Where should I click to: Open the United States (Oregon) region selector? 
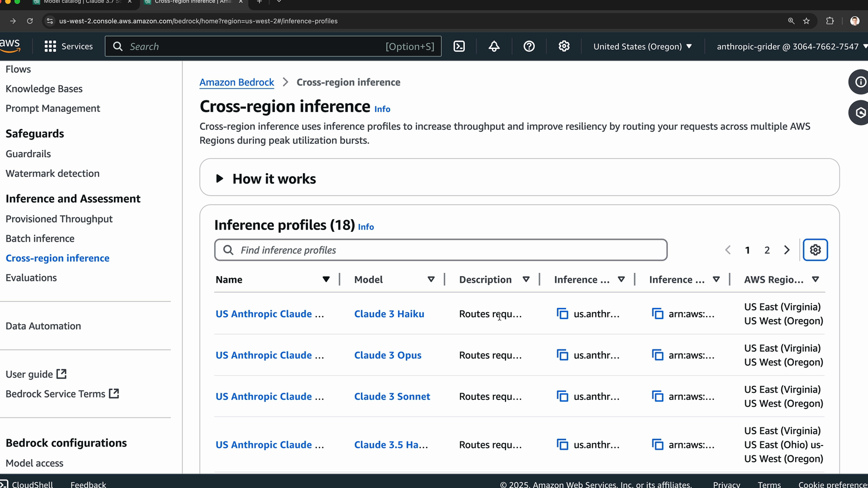point(642,47)
